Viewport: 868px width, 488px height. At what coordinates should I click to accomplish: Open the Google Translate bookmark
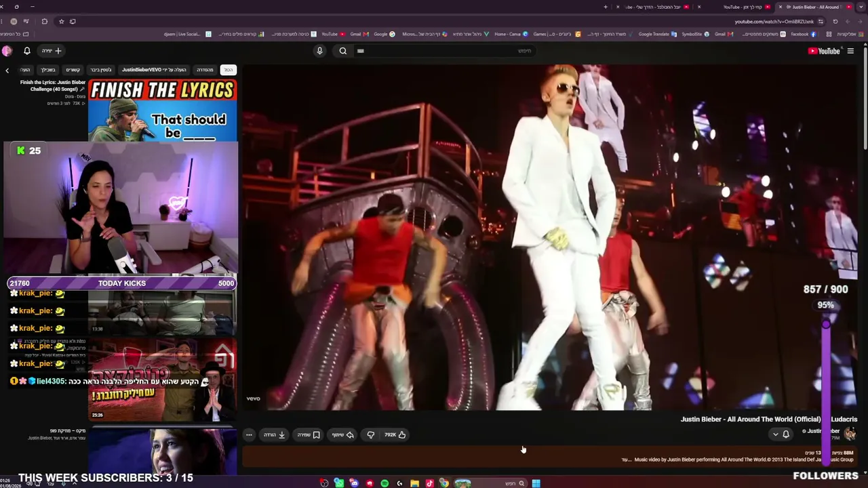click(x=657, y=34)
